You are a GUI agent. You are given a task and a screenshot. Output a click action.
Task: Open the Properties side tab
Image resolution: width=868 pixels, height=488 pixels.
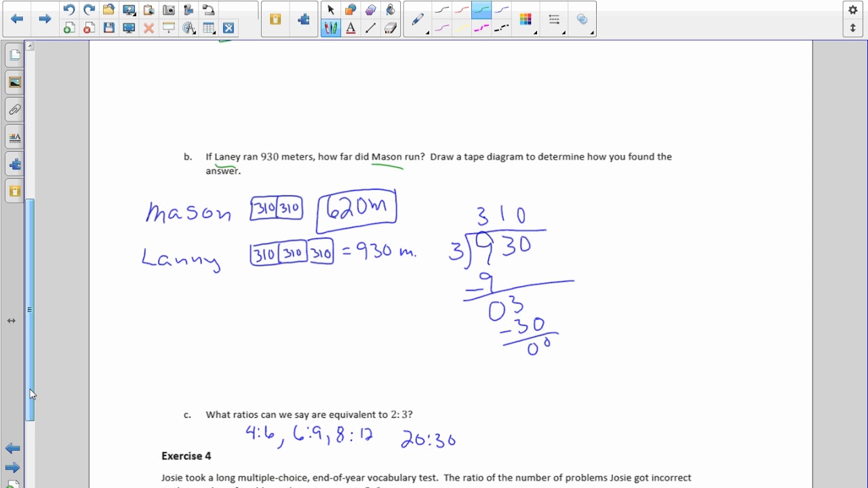point(14,136)
